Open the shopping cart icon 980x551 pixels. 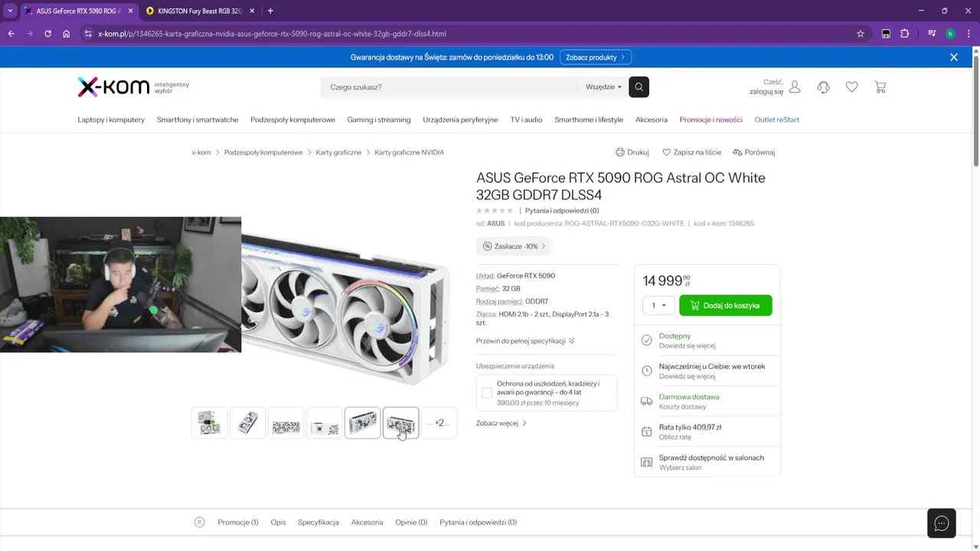coord(880,87)
